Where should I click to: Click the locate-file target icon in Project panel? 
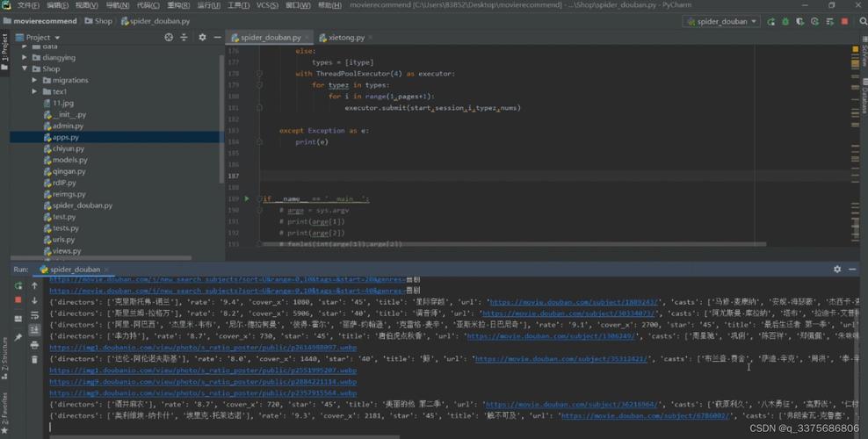pos(168,38)
